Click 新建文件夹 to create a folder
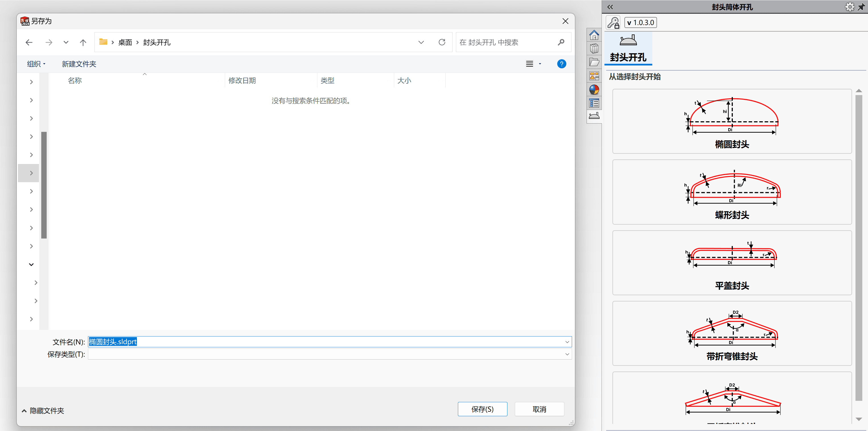 [79, 64]
